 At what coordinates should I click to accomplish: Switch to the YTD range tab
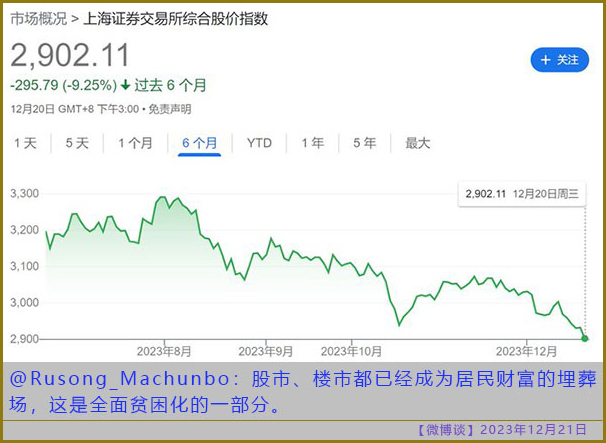coord(259,143)
